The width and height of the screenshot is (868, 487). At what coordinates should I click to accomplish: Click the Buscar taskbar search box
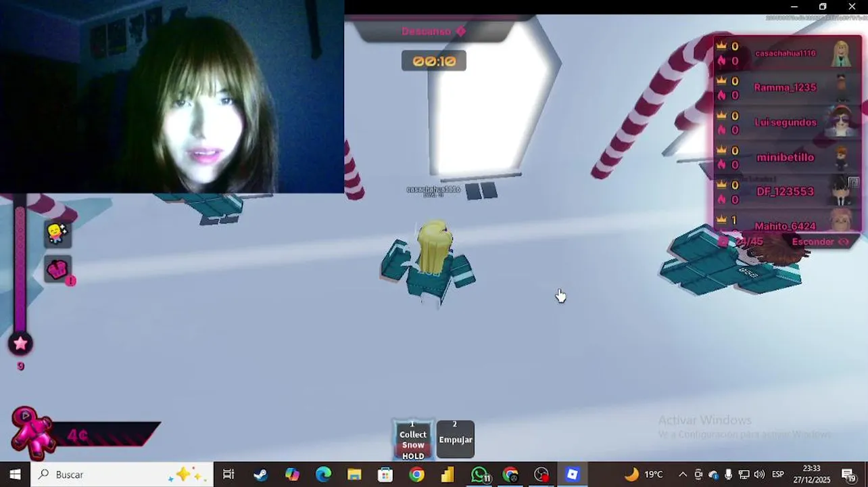(x=122, y=474)
